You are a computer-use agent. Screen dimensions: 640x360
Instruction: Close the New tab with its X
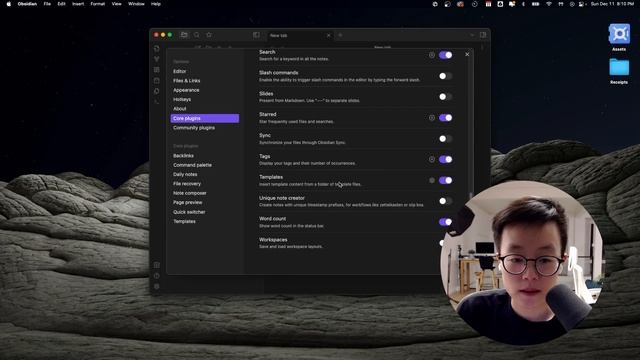tap(329, 36)
